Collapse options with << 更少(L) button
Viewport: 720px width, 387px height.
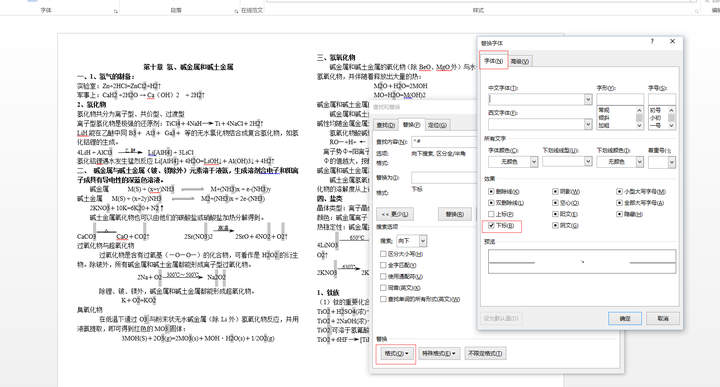coord(394,214)
